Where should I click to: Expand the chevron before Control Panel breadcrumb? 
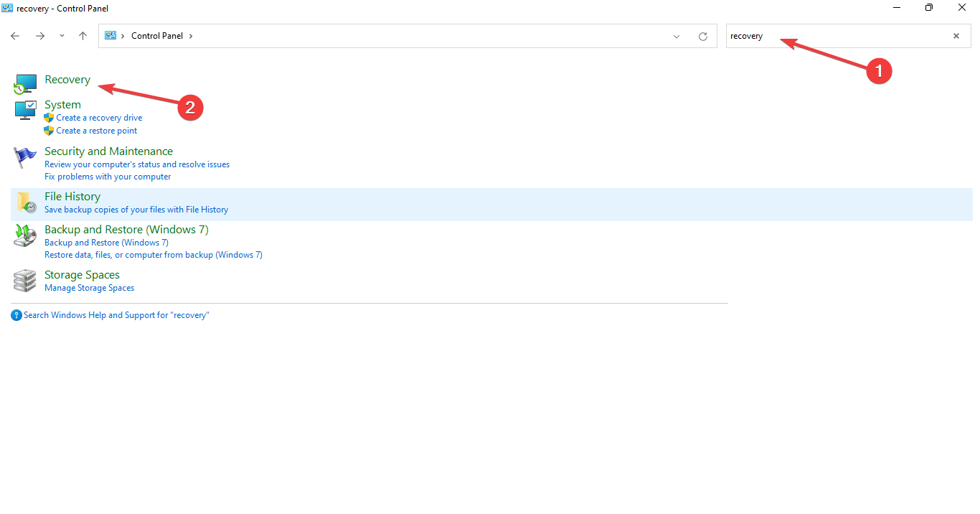click(123, 36)
